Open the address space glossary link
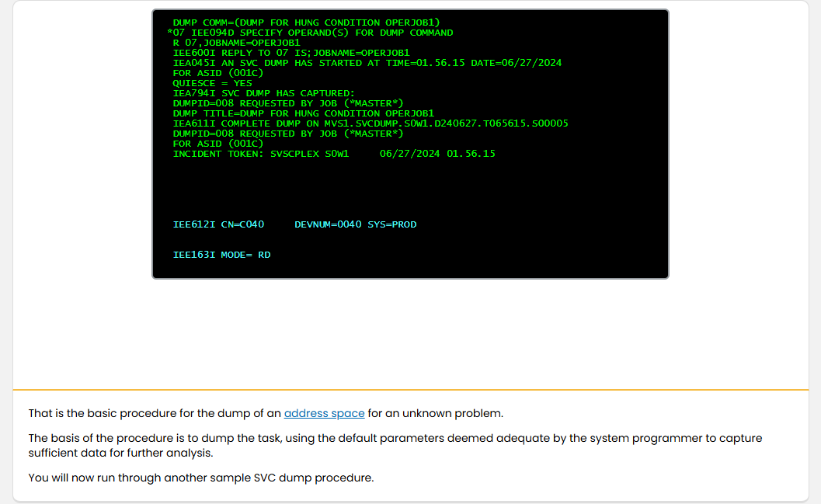The height and width of the screenshot is (504, 821). pos(324,413)
